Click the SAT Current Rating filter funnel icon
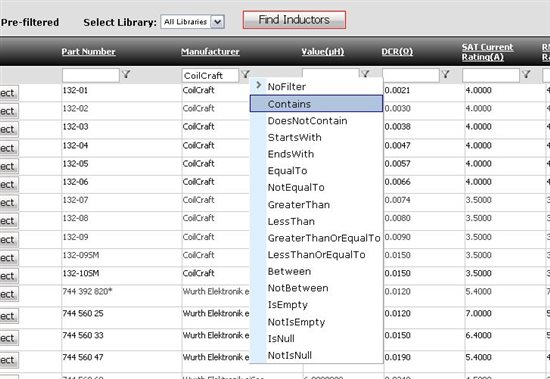This screenshot has height=379, width=550. [x=526, y=74]
